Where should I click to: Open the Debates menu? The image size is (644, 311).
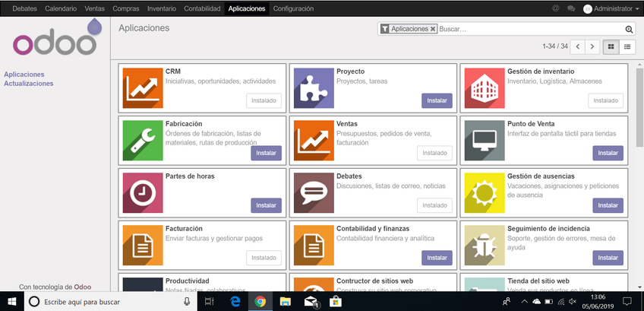click(24, 8)
